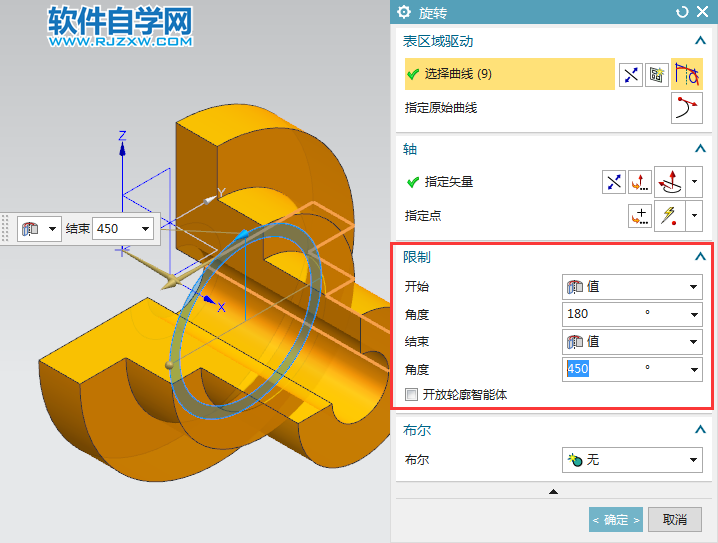The width and height of the screenshot is (718, 543).
Task: Open the 结束 limit type dropdown in panel
Action: pos(632,342)
